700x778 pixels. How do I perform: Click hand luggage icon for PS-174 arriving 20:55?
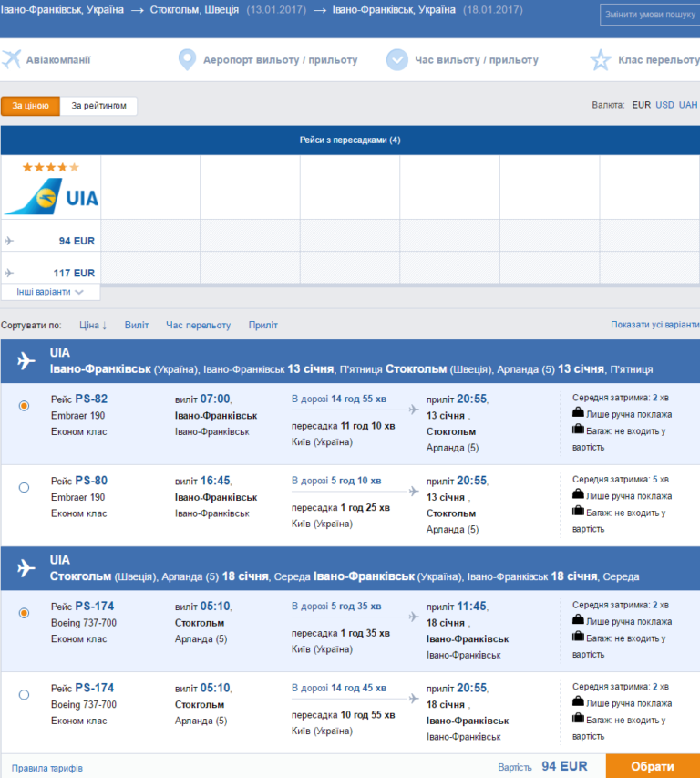click(x=578, y=701)
